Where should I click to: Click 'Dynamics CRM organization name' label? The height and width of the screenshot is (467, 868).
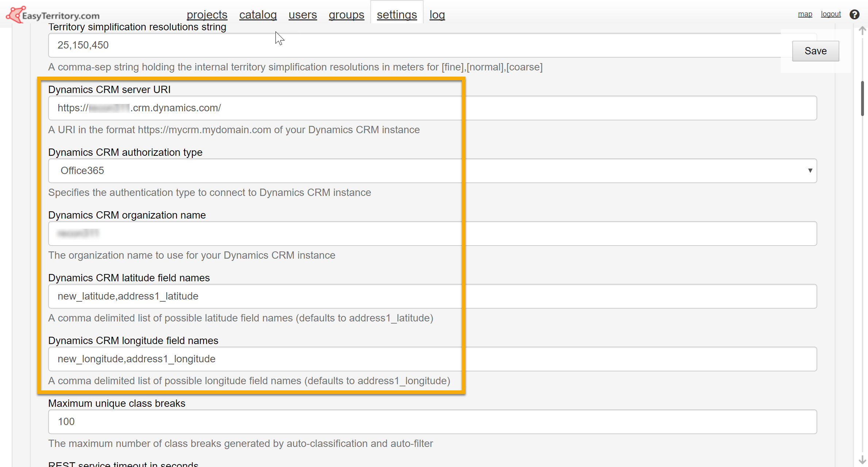(127, 215)
